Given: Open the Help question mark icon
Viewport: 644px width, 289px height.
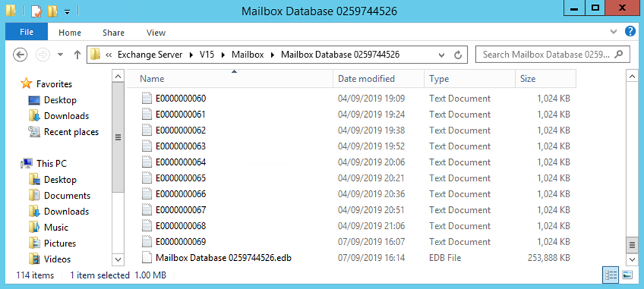Looking at the screenshot, I should point(630,32).
